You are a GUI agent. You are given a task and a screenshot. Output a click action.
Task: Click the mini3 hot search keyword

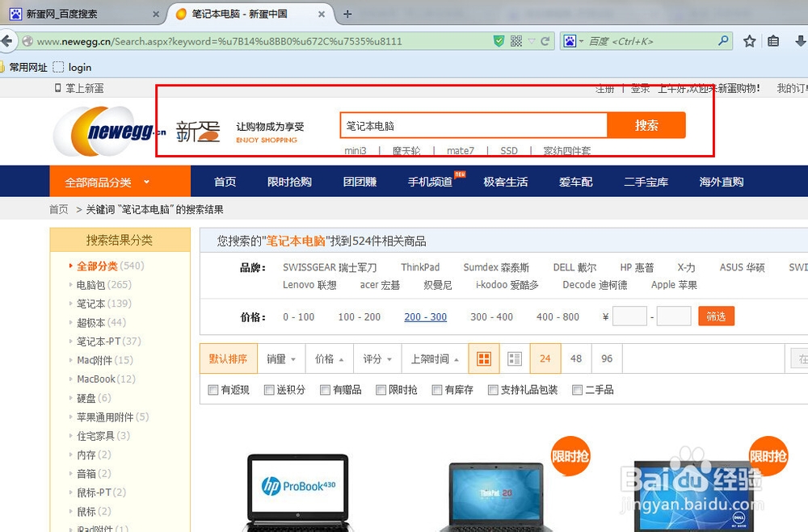[x=356, y=151]
